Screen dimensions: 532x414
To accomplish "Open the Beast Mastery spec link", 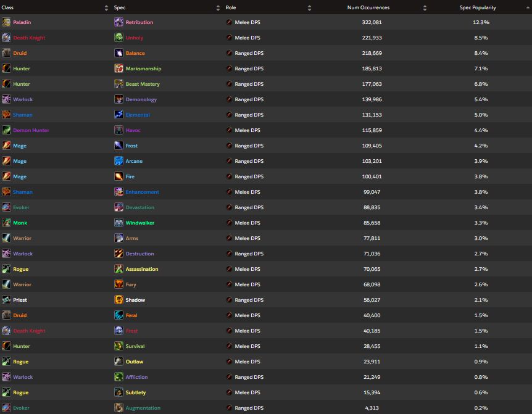I will (x=143, y=84).
